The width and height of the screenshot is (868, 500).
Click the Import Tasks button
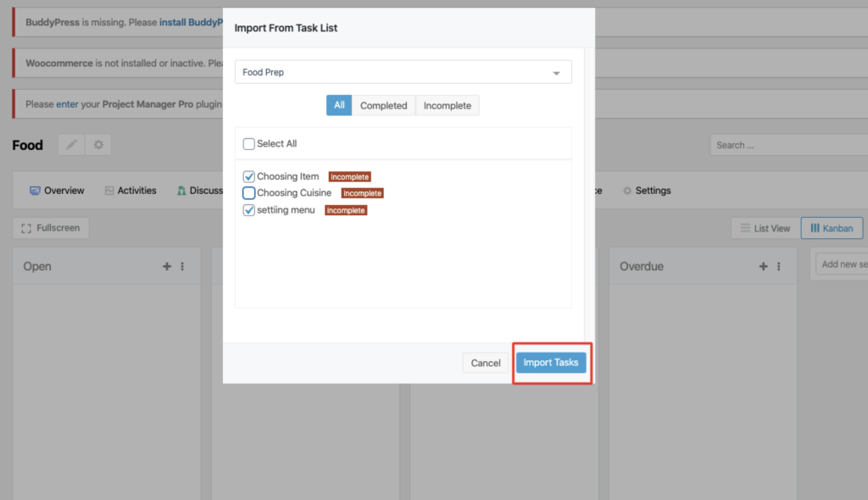(551, 363)
